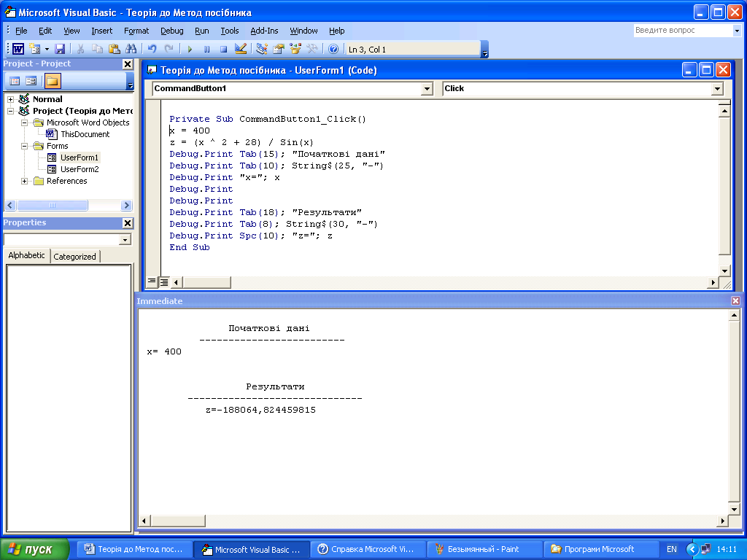
Task: Click the Redo toolbar icon
Action: tap(169, 49)
